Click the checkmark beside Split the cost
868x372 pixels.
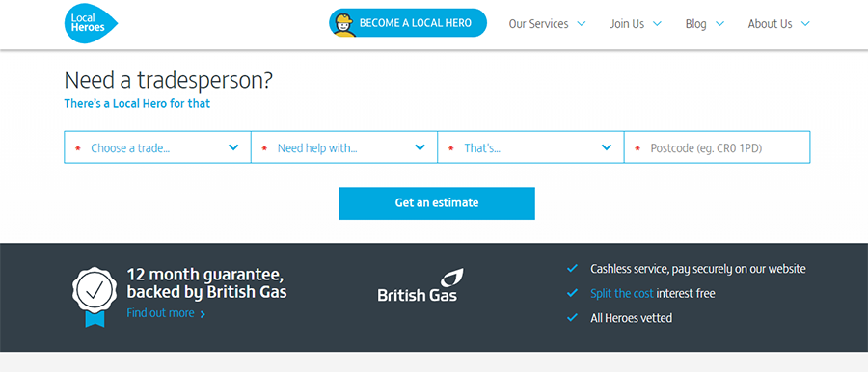click(x=572, y=293)
